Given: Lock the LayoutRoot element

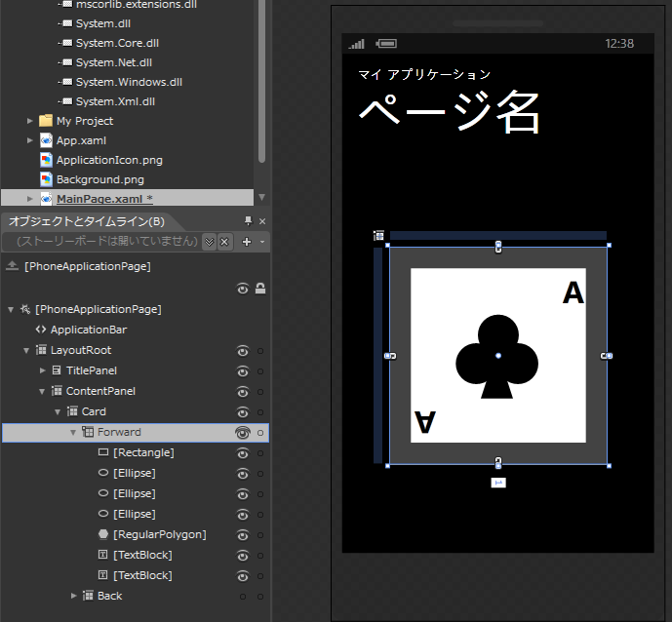Looking at the screenshot, I should (x=260, y=351).
